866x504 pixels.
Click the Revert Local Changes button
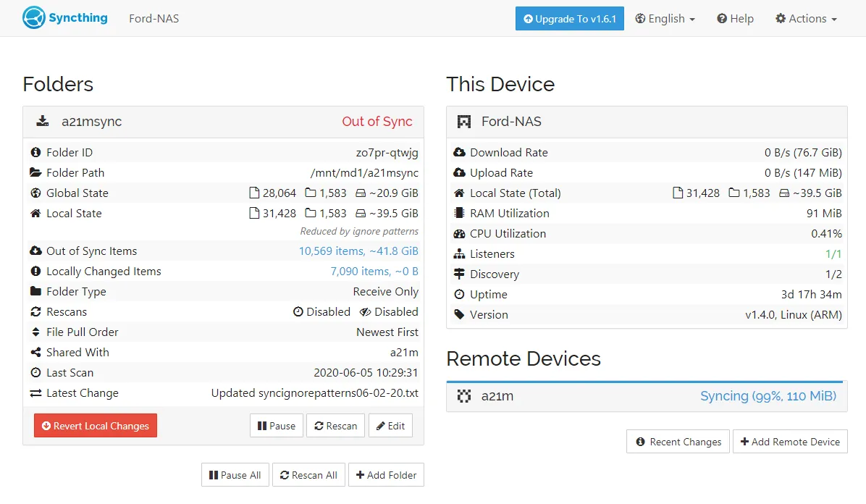[x=95, y=426]
